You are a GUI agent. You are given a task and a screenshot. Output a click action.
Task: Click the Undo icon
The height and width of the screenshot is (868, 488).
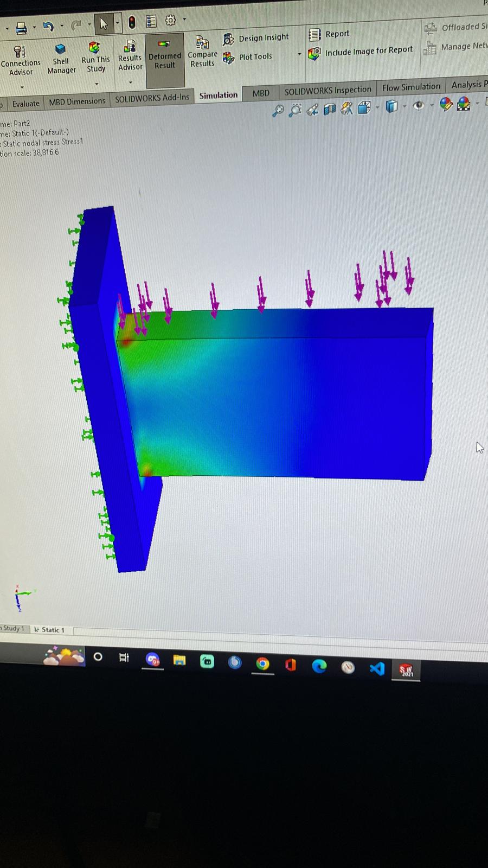coord(48,26)
